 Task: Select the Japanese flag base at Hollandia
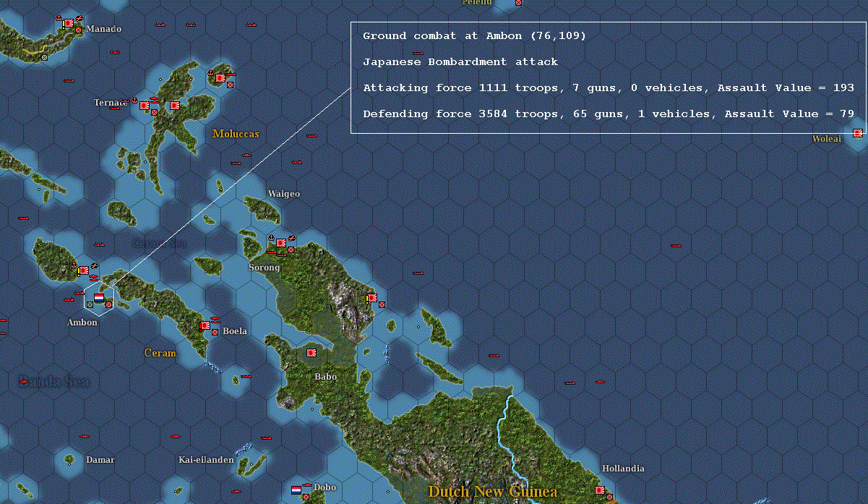600,490
